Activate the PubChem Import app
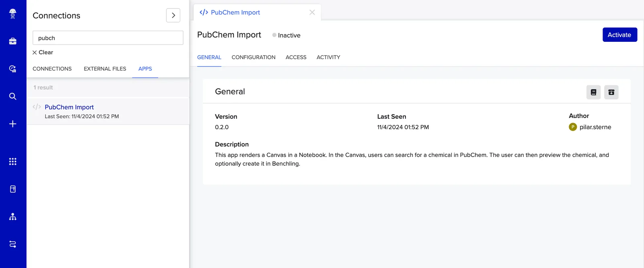644x268 pixels. click(619, 35)
